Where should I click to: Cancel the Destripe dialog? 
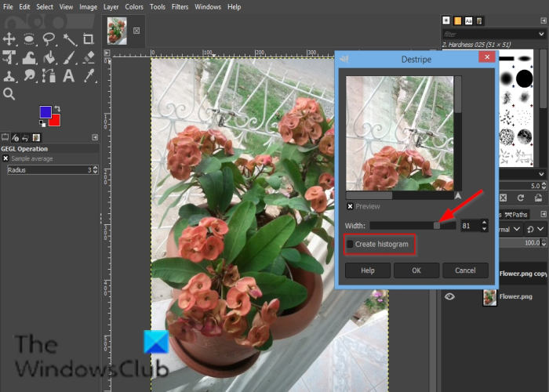tap(465, 270)
